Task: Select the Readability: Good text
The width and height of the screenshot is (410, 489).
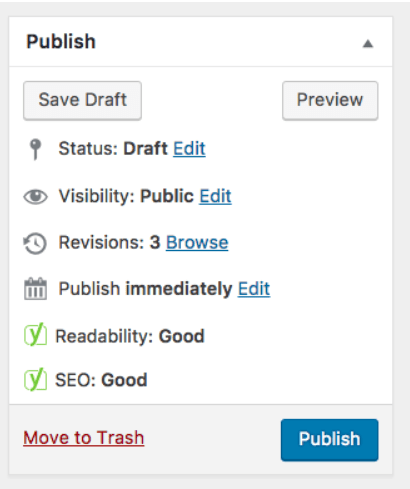Action: point(130,336)
